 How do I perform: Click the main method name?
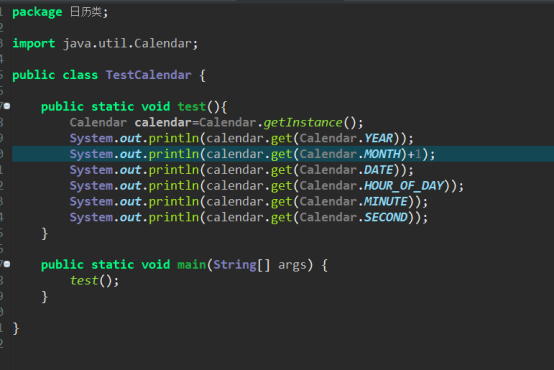191,265
